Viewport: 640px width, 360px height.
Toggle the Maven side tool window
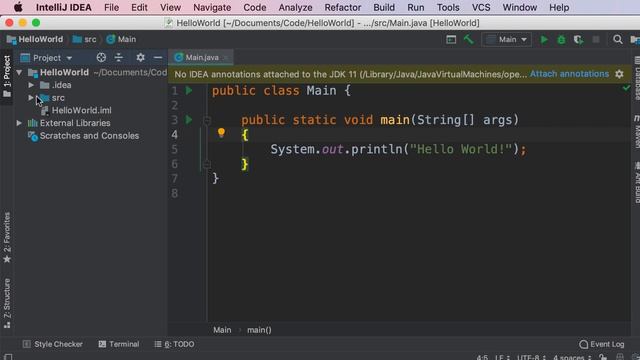[x=636, y=131]
